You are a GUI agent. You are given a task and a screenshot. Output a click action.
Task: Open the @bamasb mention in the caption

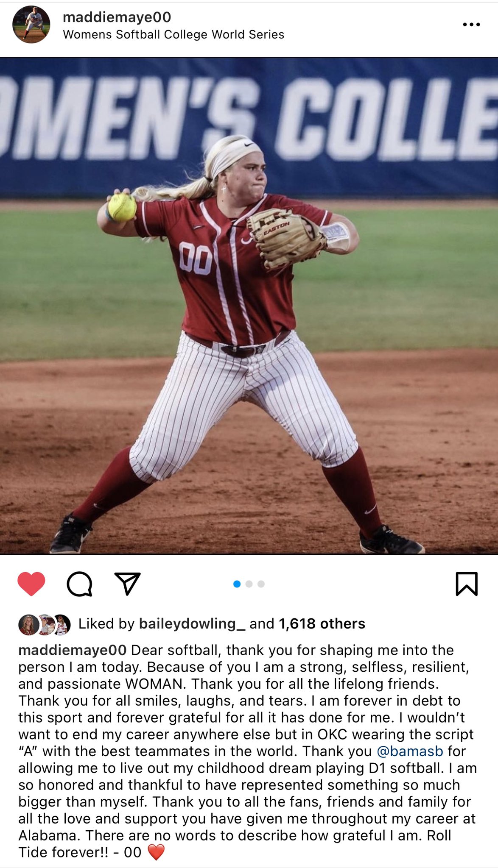click(410, 751)
